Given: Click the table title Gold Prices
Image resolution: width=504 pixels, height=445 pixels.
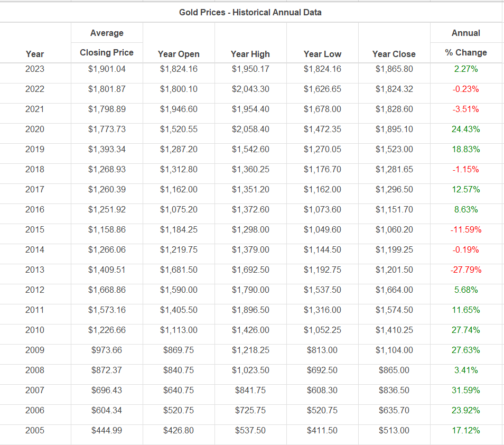Looking at the screenshot, I should [x=250, y=12].
